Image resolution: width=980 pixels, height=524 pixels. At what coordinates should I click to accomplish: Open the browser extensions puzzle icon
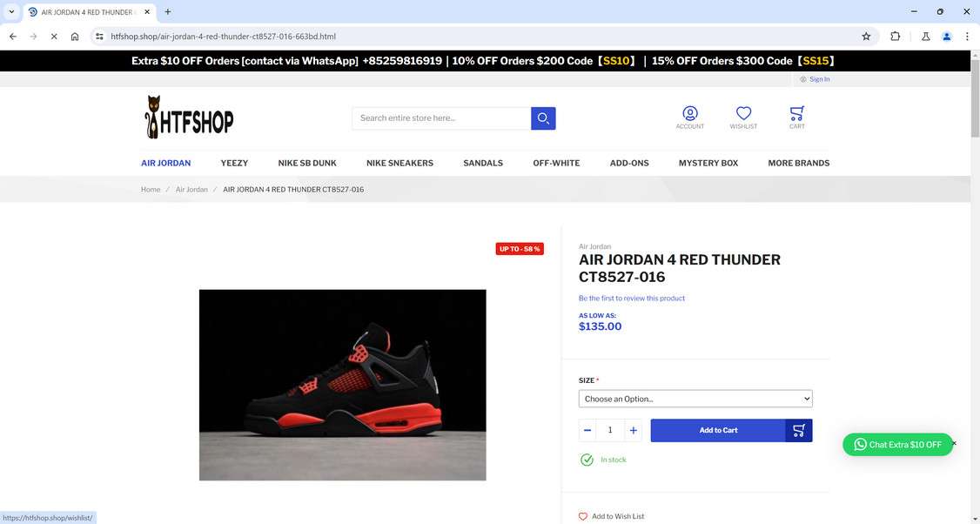coord(895,37)
